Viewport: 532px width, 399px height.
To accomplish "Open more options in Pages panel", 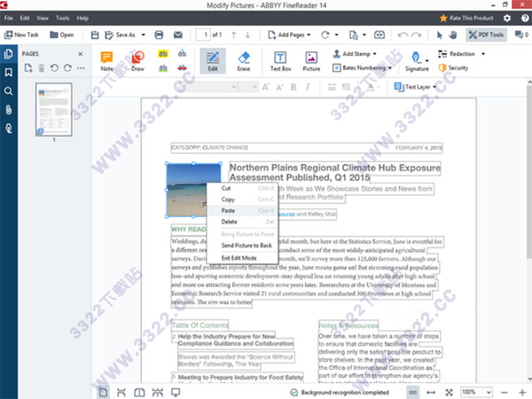I will click(81, 68).
